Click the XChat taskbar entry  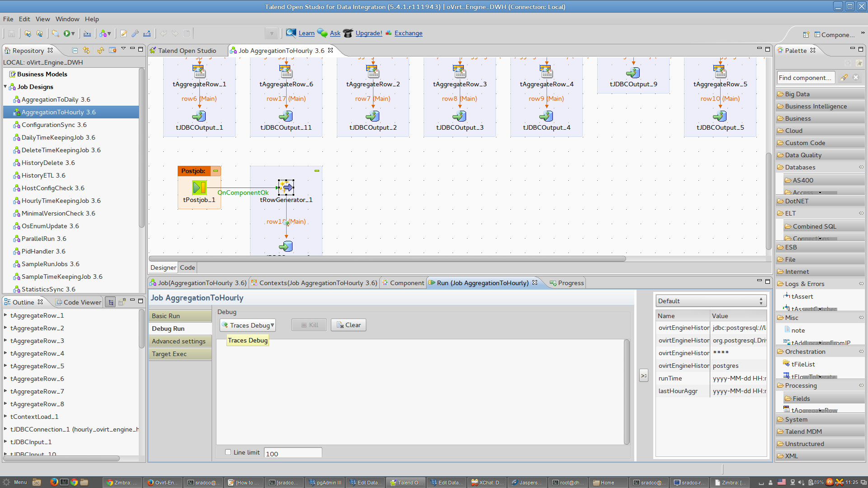[487, 483]
